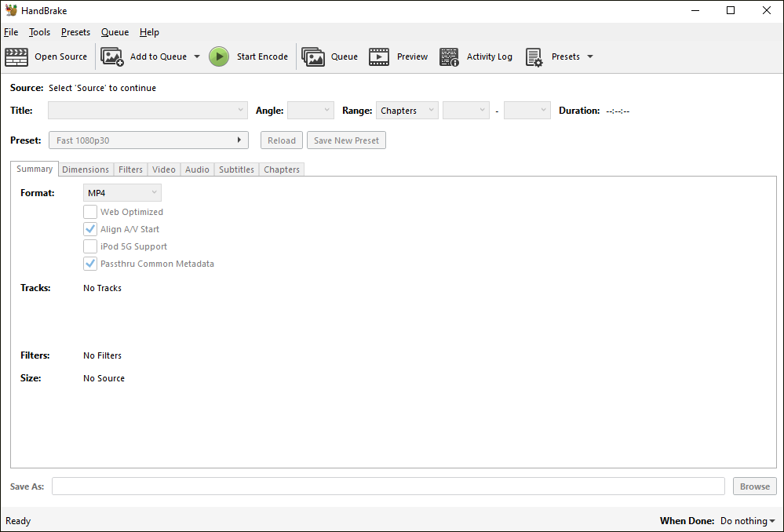Click the Preview film-strip icon
Screen dimensions: 784x532
coord(379,56)
